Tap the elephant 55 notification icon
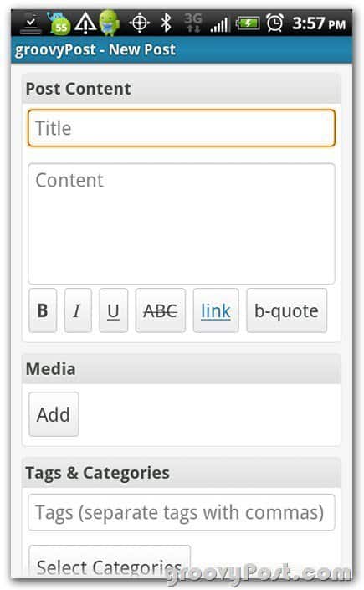The image size is (364, 590). pos(59,23)
